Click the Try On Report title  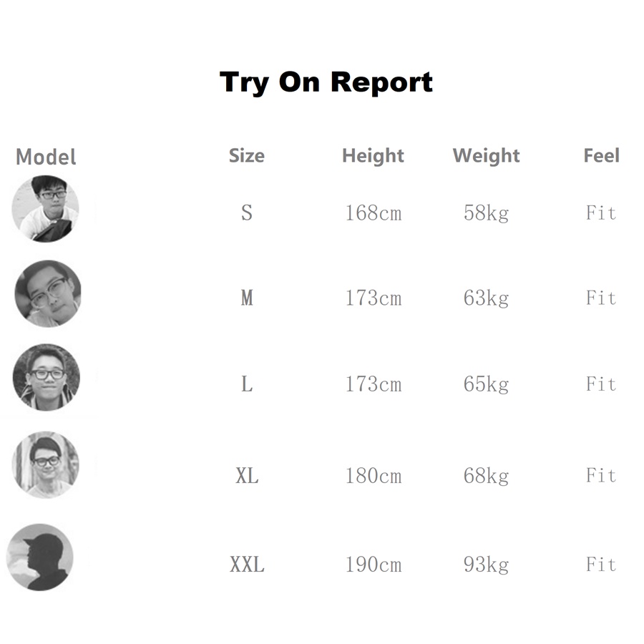(326, 82)
